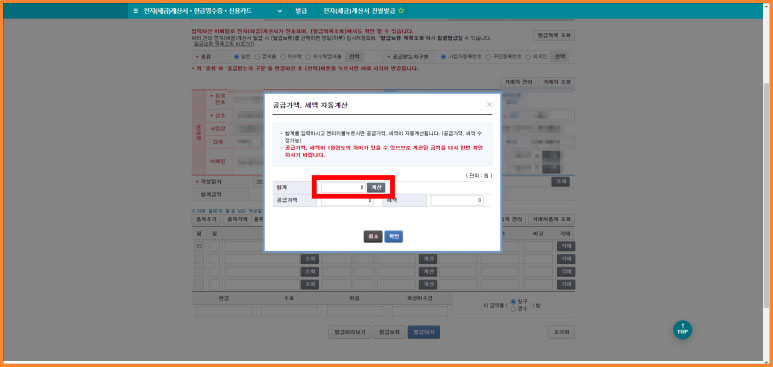The height and width of the screenshot is (367, 773).
Task: Jump to page top with TOP button
Action: click(682, 330)
